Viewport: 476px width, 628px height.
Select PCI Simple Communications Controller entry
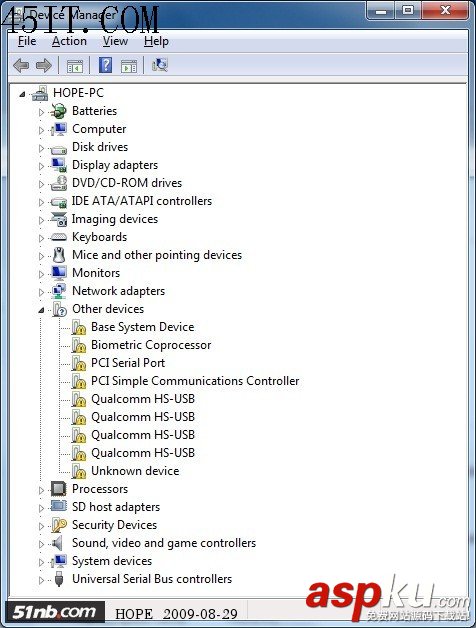[x=195, y=381]
